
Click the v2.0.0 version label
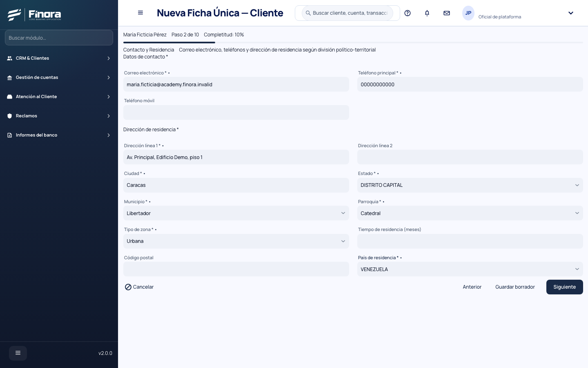(x=105, y=353)
